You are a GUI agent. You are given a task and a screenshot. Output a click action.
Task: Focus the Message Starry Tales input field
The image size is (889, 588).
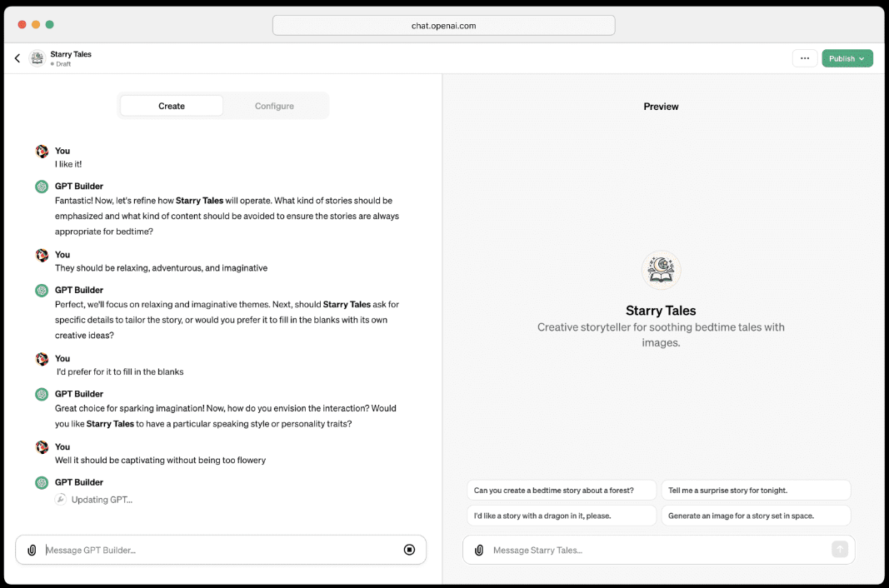[659, 550]
